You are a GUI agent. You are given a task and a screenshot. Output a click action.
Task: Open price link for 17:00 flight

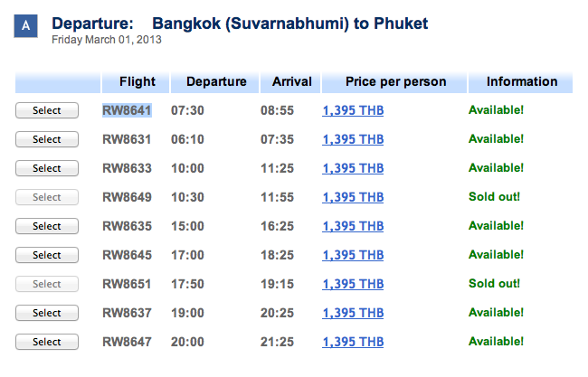tap(353, 255)
